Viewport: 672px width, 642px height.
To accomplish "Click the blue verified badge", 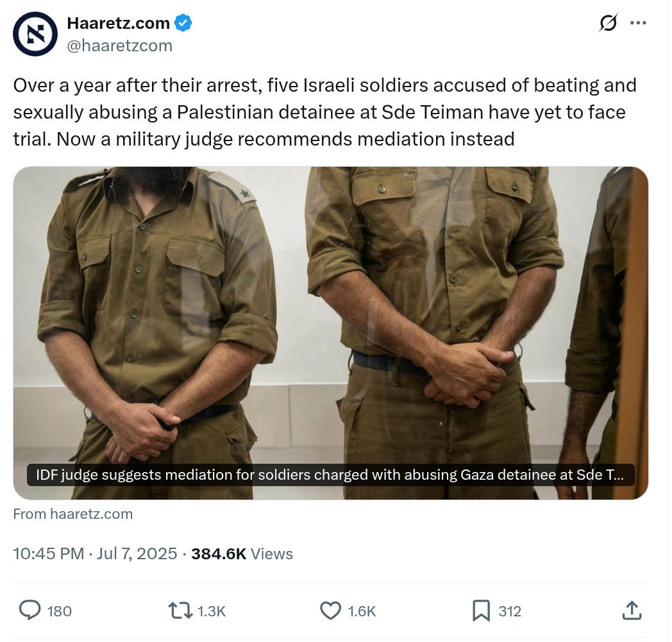I will click(183, 22).
